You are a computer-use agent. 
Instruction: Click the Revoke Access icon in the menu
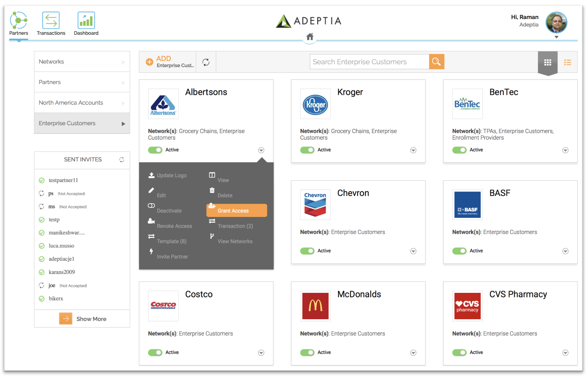[x=151, y=221]
